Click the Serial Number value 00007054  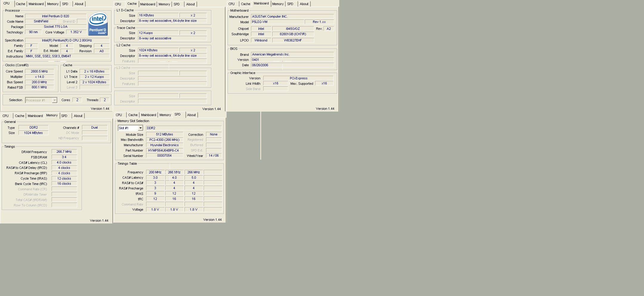click(x=164, y=156)
